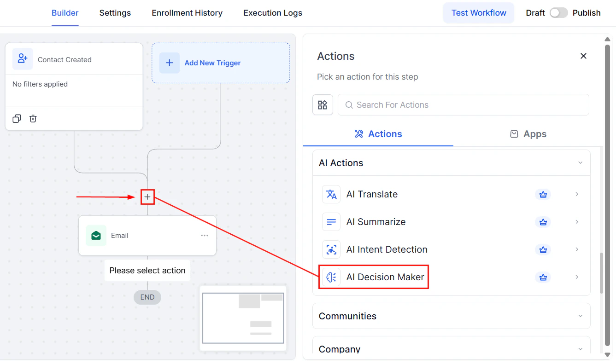Collapse the AI Actions section
Screen dimensions: 616x364
click(x=580, y=162)
